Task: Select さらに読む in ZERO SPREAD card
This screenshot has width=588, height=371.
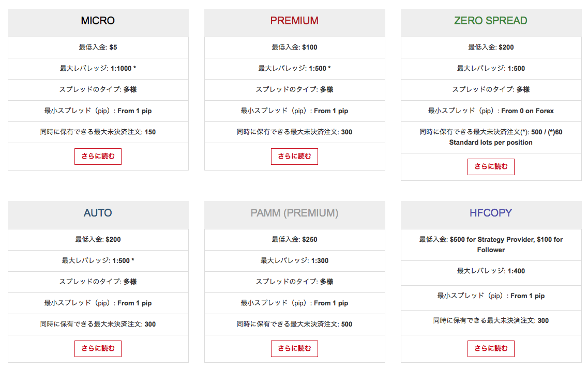Action: tap(491, 167)
